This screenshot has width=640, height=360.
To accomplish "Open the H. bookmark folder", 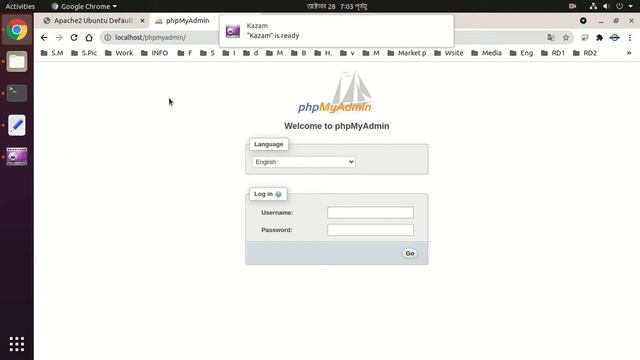I will pos(323,53).
